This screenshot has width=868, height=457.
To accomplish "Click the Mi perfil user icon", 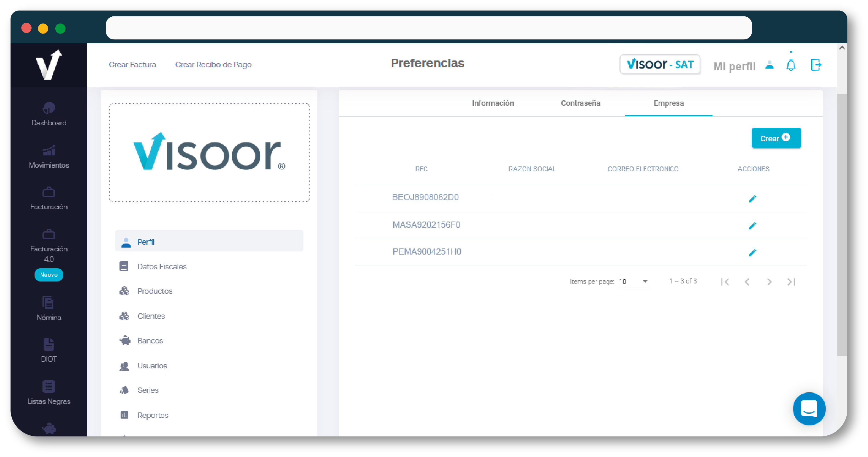I will (x=769, y=65).
